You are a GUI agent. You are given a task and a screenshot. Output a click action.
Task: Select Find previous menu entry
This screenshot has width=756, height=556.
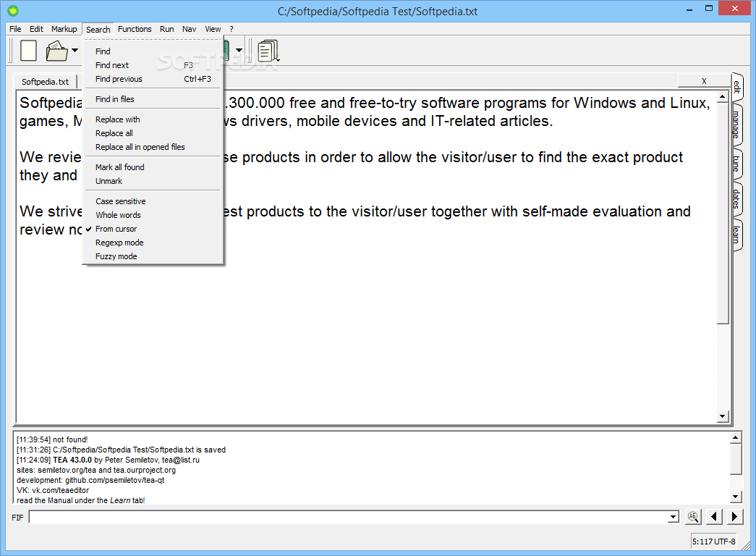(x=153, y=79)
